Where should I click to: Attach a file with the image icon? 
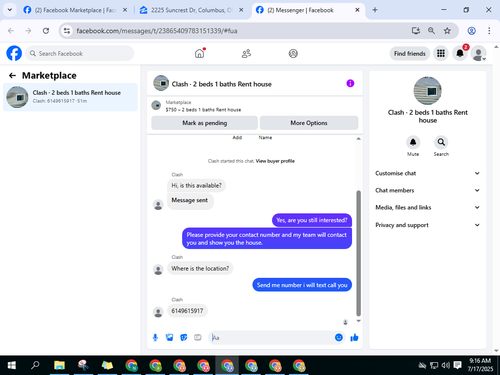170,338
